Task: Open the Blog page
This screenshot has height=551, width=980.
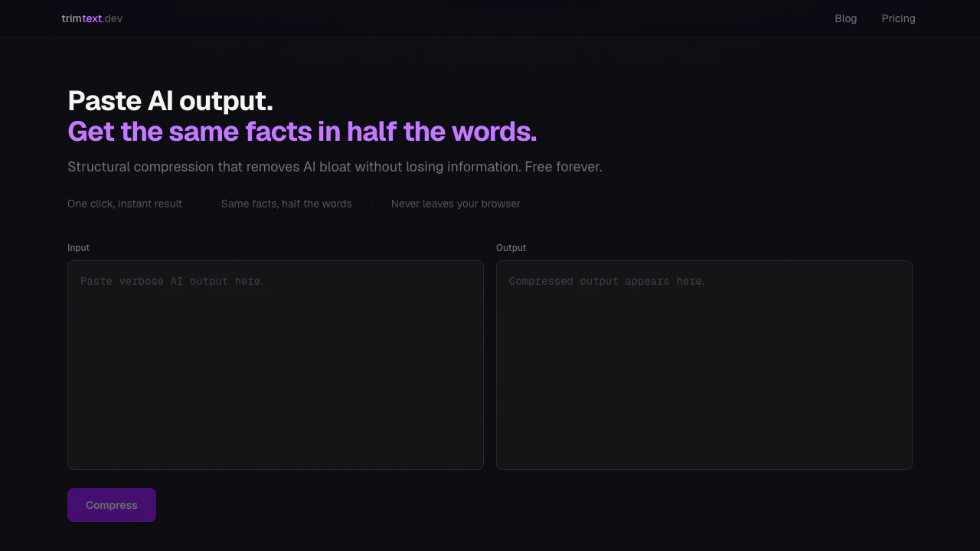Action: click(845, 18)
